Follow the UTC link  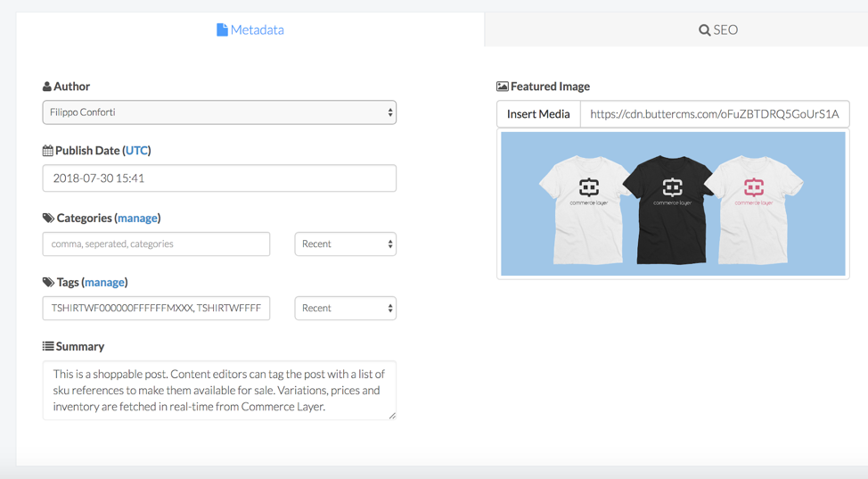[136, 151]
